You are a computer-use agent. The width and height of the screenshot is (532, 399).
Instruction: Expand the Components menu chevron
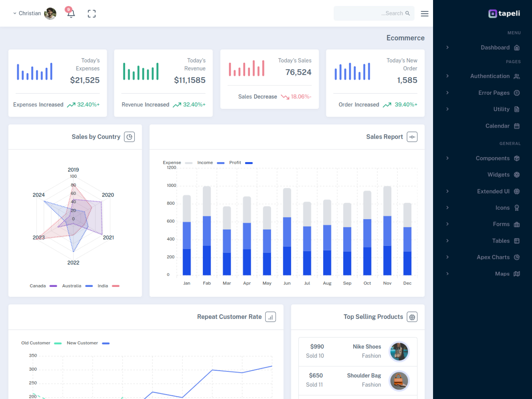coord(448,158)
